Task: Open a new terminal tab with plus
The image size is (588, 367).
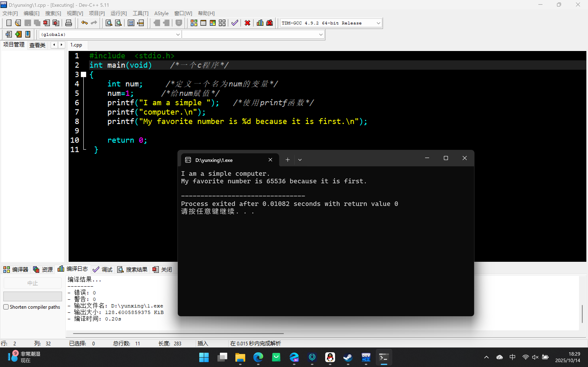Action: tap(287, 160)
